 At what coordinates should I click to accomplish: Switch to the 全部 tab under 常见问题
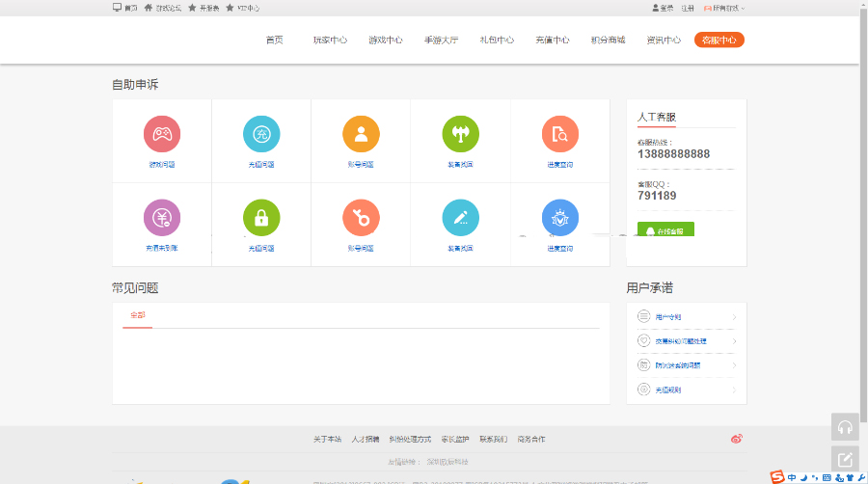[x=138, y=316]
